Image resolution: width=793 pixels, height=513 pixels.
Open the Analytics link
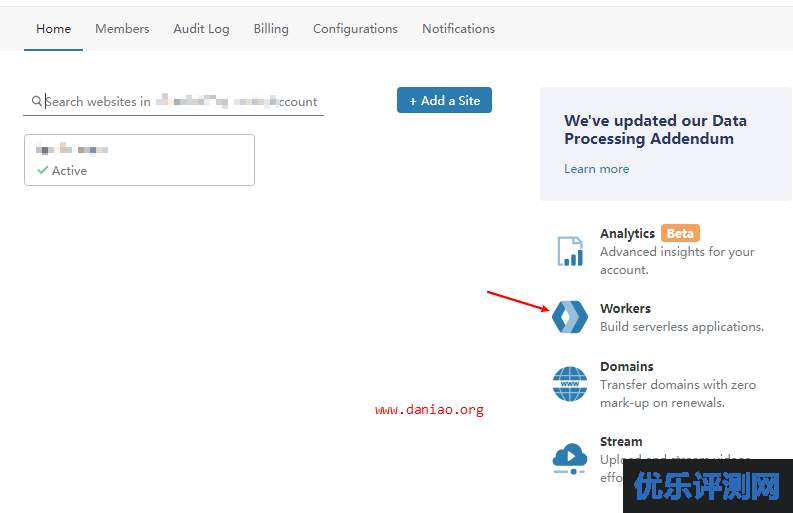click(x=627, y=233)
